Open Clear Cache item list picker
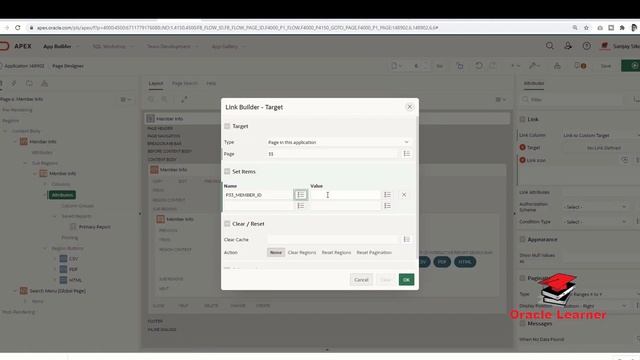Image resolution: width=640 pixels, height=360 pixels. pos(407,239)
